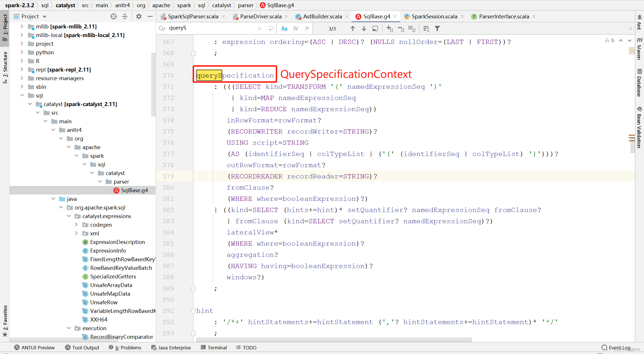Viewport: 644px width, 354px height.
Task: Switch to ParserInterface.scala tab
Action: 504,17
